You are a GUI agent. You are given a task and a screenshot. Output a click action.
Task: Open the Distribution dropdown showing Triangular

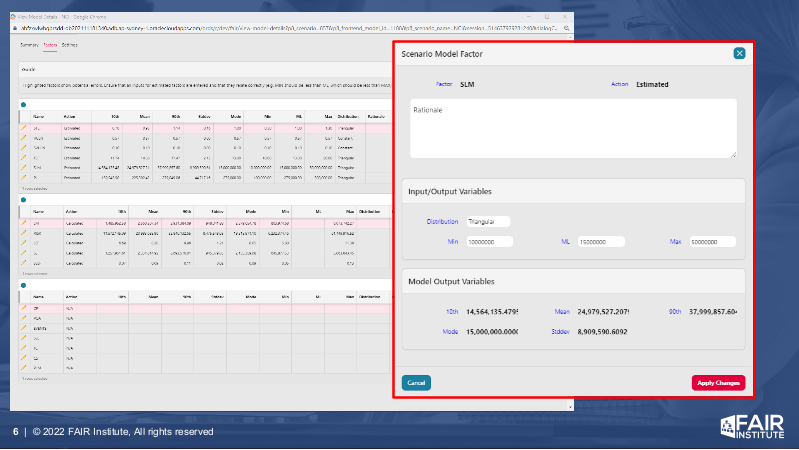click(488, 222)
